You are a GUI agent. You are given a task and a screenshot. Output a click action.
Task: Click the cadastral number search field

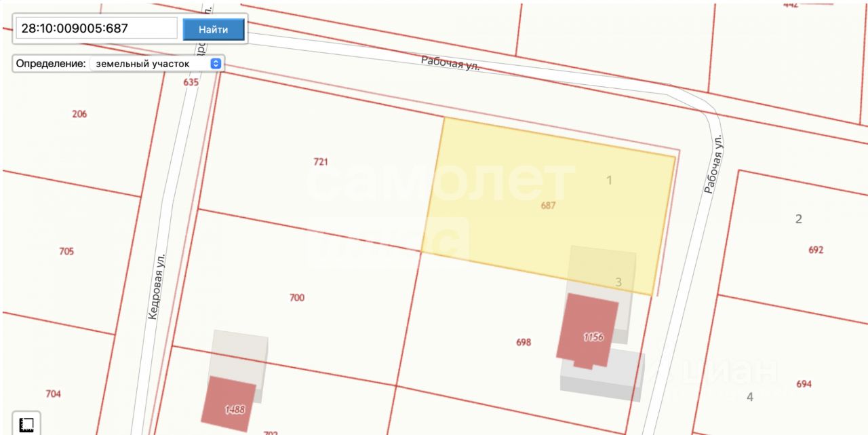point(96,29)
